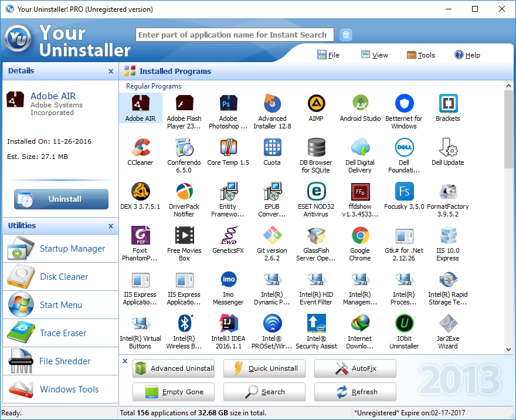Open the View menu
The image size is (516, 420).
375,55
